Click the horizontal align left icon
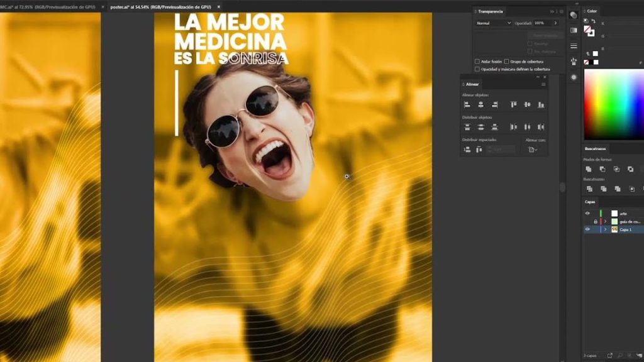 tap(467, 105)
